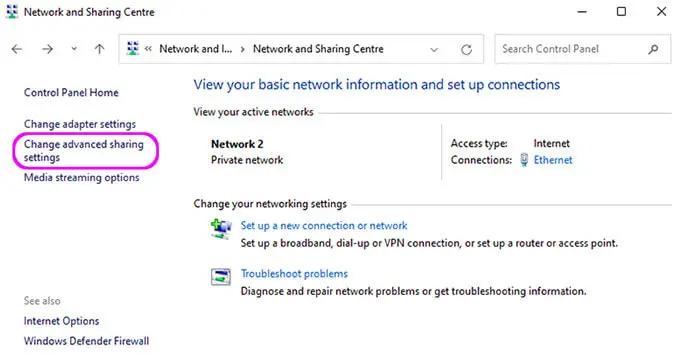Viewport: 680px width, 363px height.
Task: Open Change adapter settings
Action: (x=80, y=124)
